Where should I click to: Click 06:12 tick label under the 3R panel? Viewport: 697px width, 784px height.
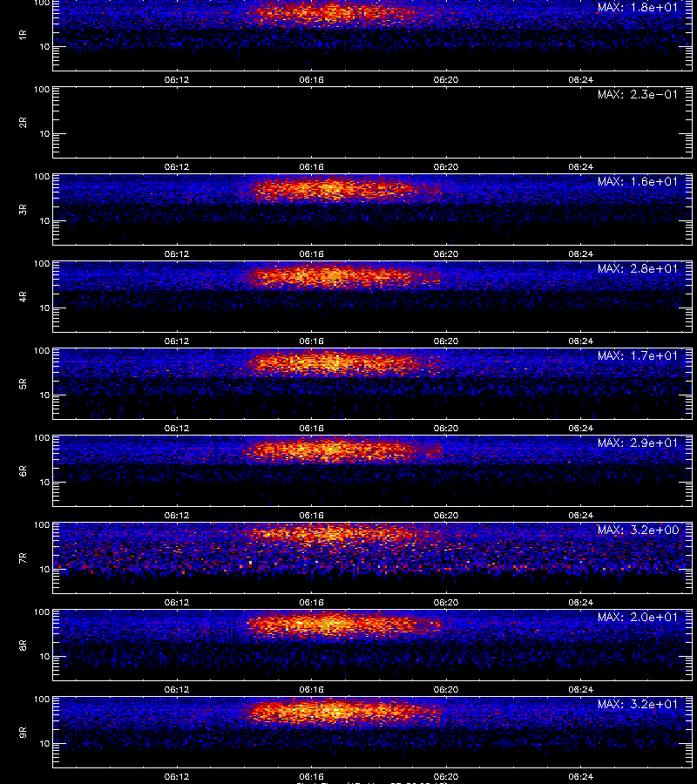177,254
